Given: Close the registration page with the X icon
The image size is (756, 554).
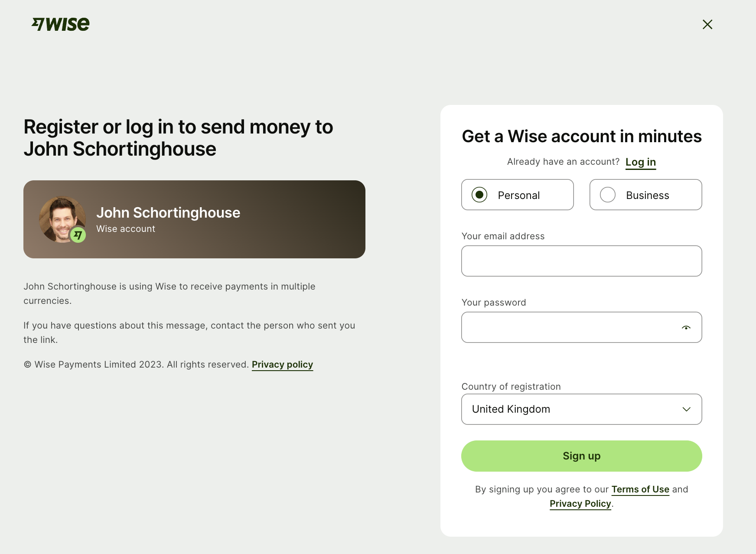Looking at the screenshot, I should point(707,24).
